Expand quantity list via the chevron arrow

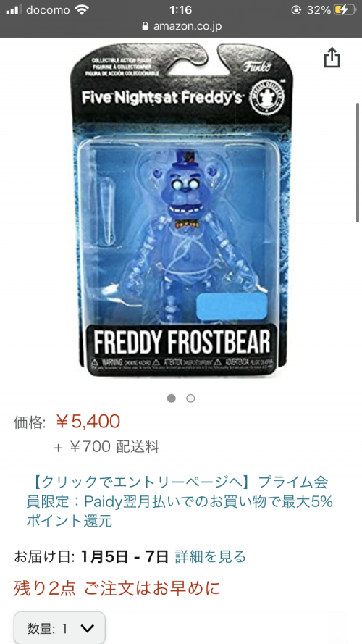point(88,628)
